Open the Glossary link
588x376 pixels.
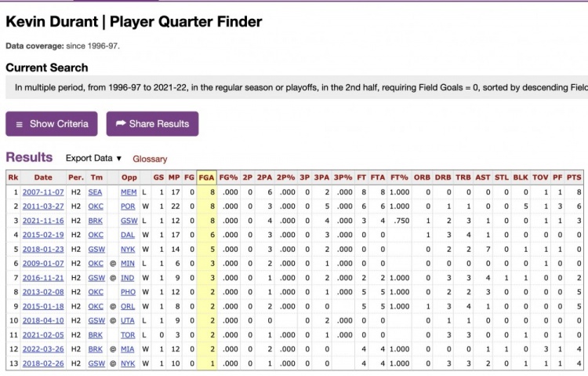click(x=150, y=159)
